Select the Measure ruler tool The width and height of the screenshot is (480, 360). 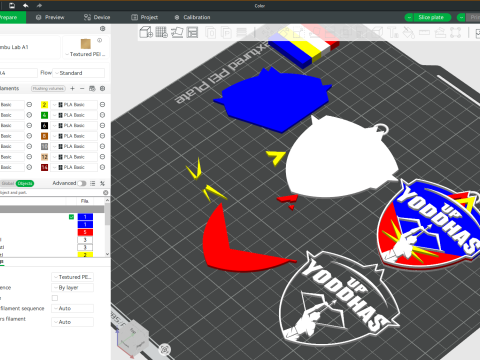click(x=424, y=32)
